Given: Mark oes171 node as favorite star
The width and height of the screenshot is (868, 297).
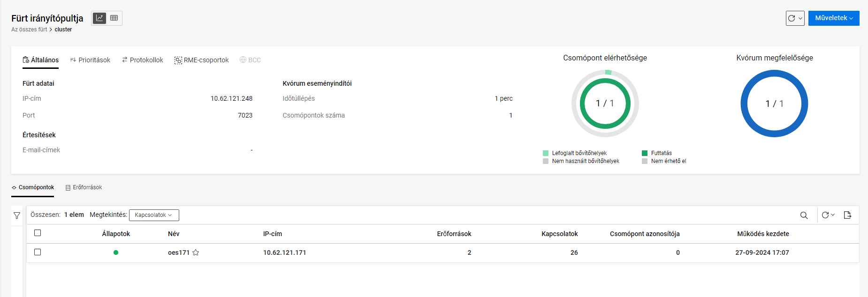Looking at the screenshot, I should [196, 252].
